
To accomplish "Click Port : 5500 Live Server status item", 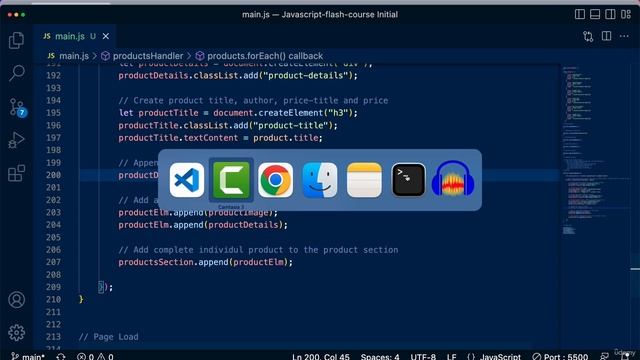I will 560,356.
